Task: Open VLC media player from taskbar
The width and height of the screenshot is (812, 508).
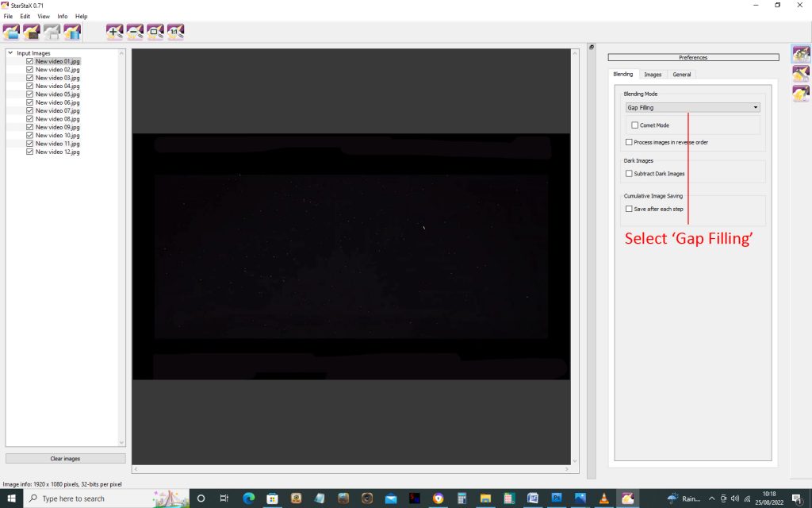Action: 603,498
